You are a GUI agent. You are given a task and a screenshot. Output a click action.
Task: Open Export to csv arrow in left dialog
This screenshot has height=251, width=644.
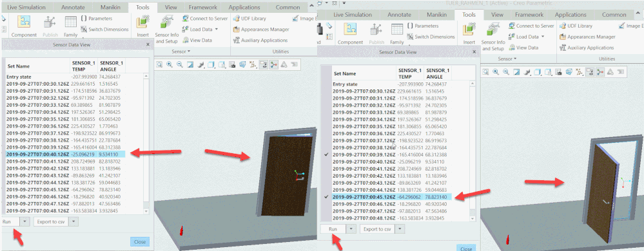[x=73, y=221]
